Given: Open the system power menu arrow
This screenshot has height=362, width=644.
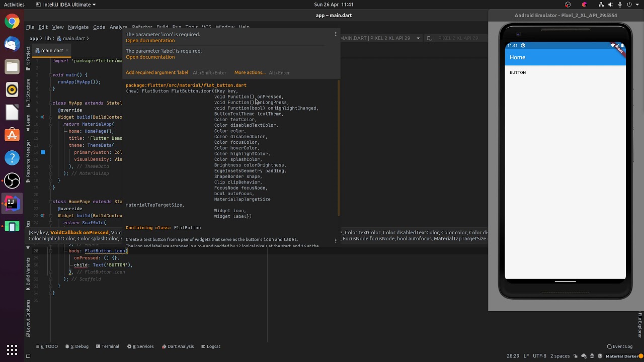Looking at the screenshot, I should click(x=637, y=5).
